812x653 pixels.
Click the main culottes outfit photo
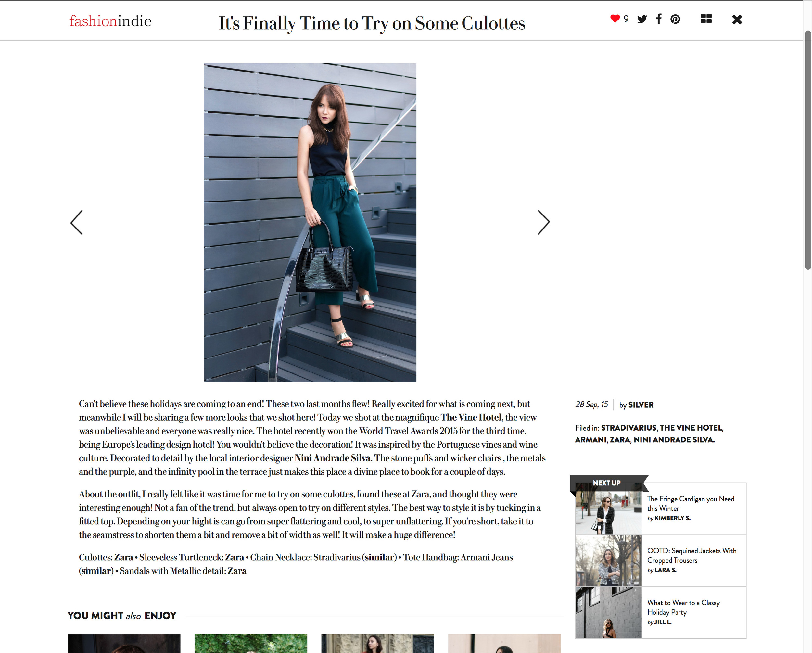point(310,222)
